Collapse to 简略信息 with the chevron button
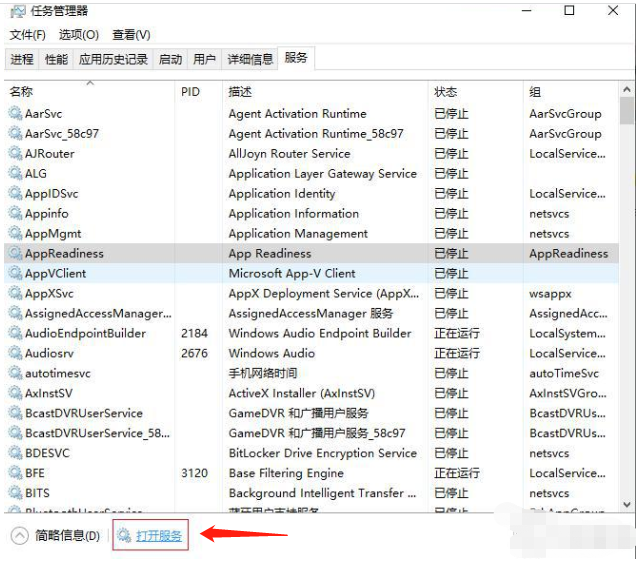 click(19, 536)
